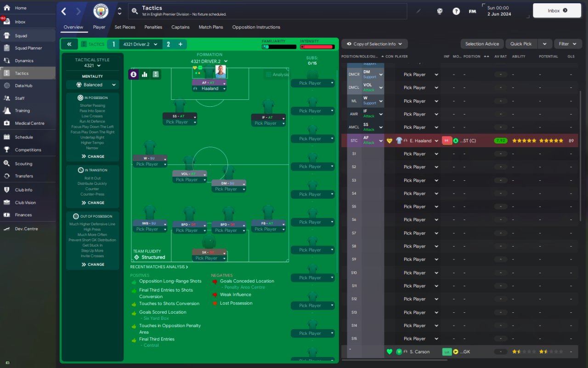The height and width of the screenshot is (368, 588).
Task: Go to the Squad sidebar icon
Action: pos(6,35)
